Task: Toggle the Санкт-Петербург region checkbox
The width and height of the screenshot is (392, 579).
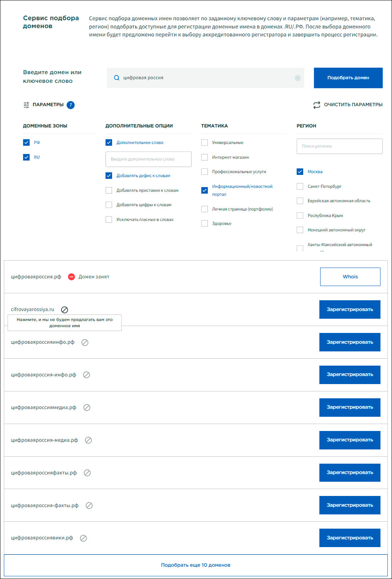Action: click(300, 186)
